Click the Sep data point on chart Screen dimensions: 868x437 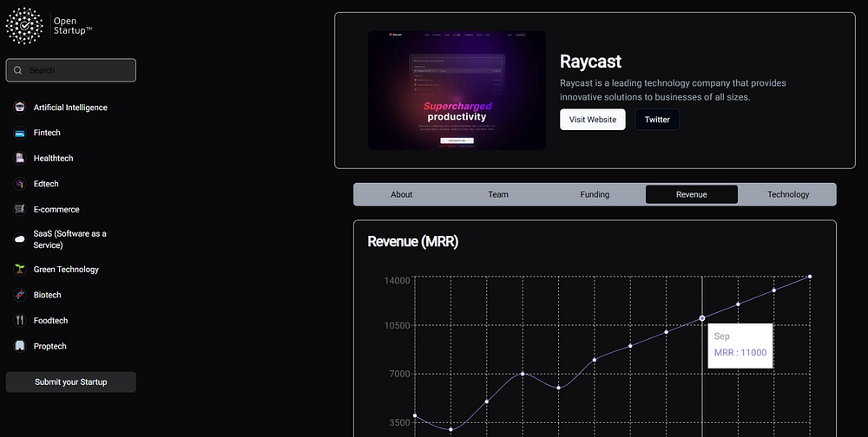point(702,318)
